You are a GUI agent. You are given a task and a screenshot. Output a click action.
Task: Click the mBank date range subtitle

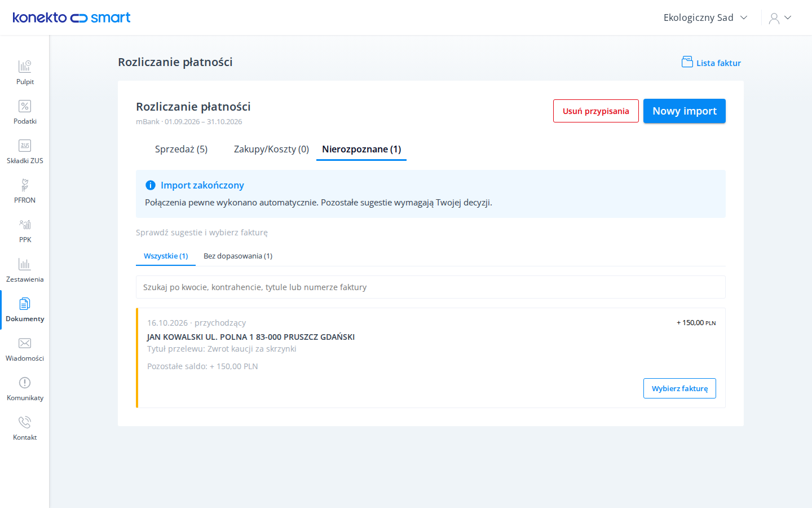[189, 122]
